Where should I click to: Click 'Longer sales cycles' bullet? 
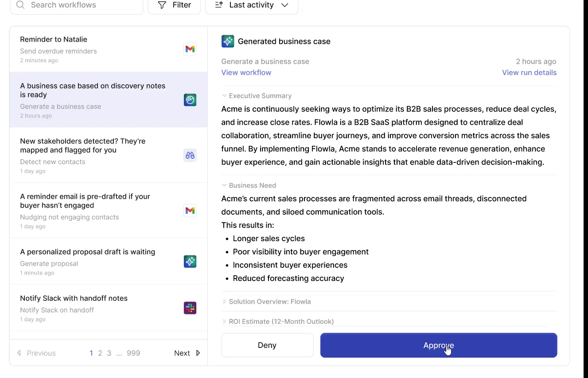269,239
